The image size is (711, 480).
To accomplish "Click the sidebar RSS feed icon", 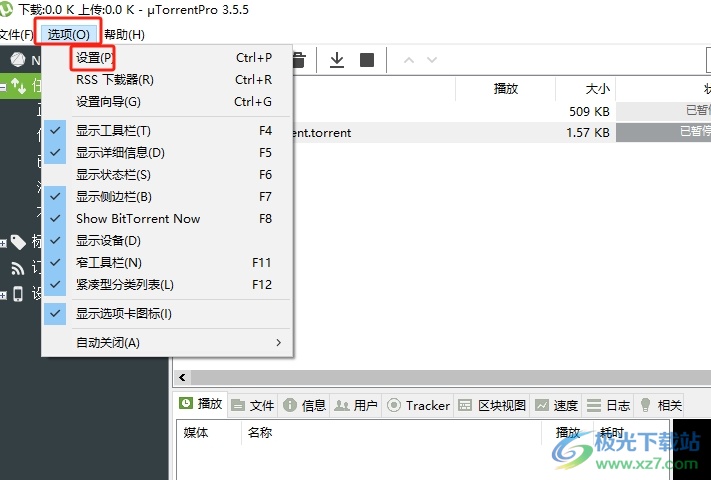I will tap(18, 268).
